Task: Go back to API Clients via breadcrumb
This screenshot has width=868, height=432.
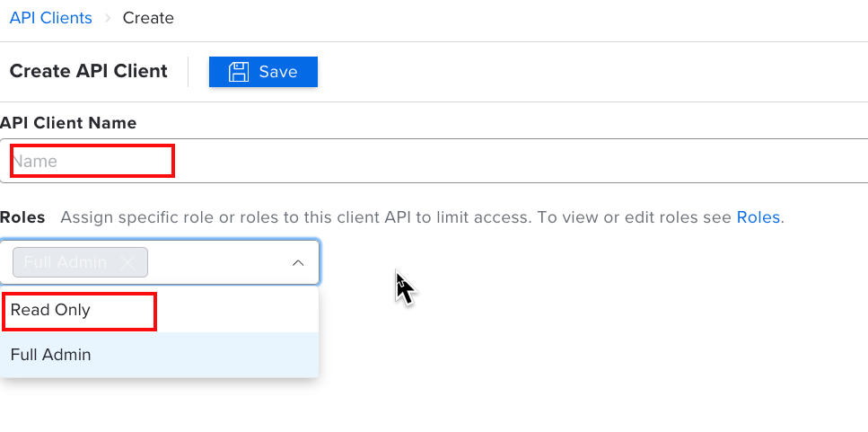Action: click(50, 18)
